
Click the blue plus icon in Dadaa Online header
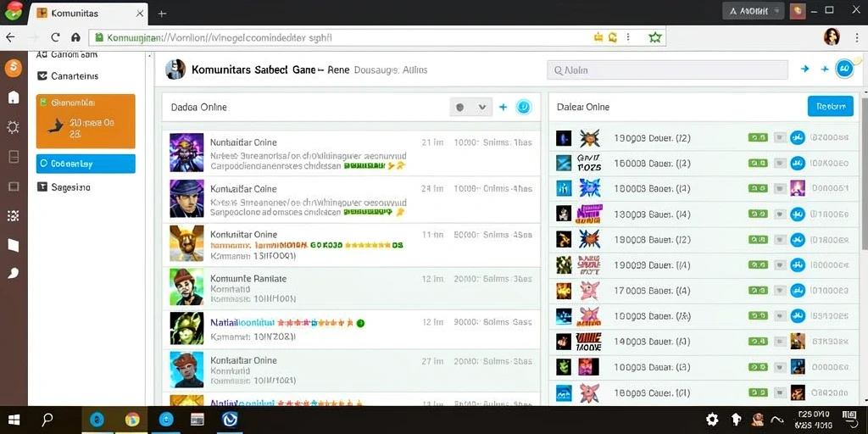tap(504, 107)
